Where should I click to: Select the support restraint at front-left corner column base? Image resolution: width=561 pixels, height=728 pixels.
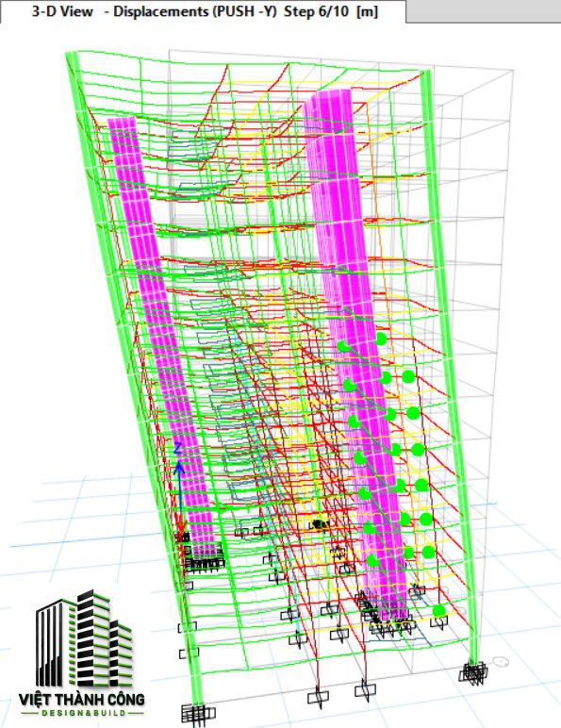click(197, 714)
